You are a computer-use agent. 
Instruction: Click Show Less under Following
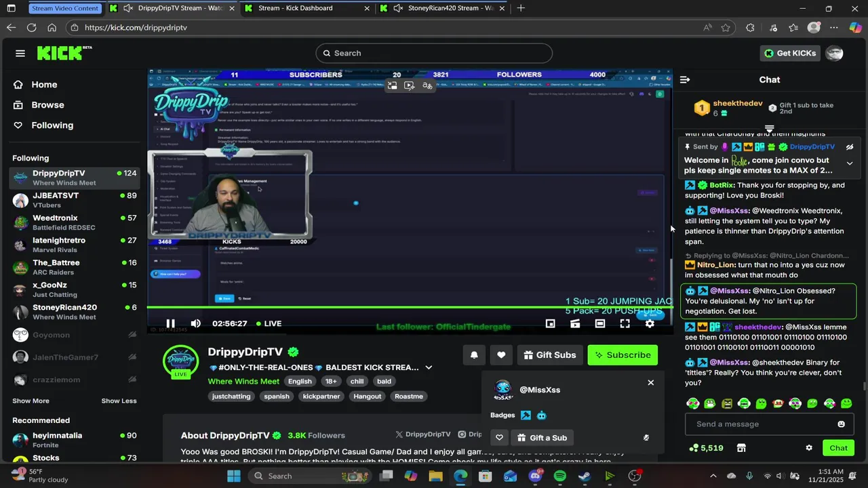pos(119,401)
